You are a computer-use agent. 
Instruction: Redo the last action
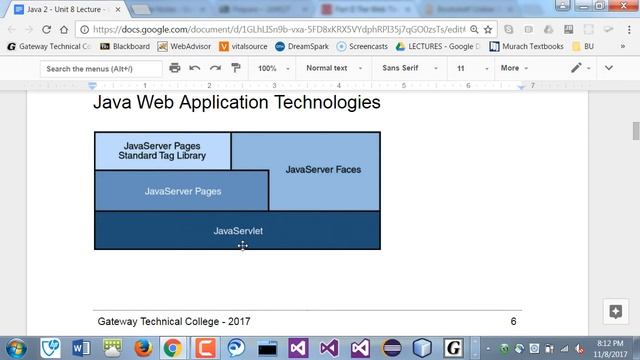pyautogui.click(x=215, y=68)
